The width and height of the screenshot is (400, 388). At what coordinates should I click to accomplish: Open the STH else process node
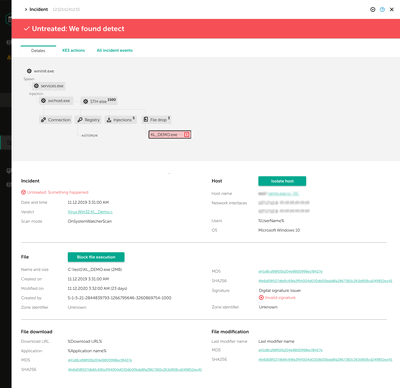(99, 101)
